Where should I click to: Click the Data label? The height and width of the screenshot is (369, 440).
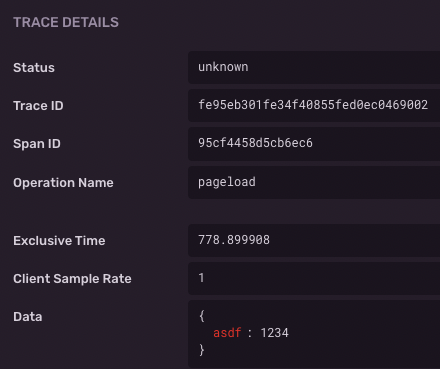point(28,317)
